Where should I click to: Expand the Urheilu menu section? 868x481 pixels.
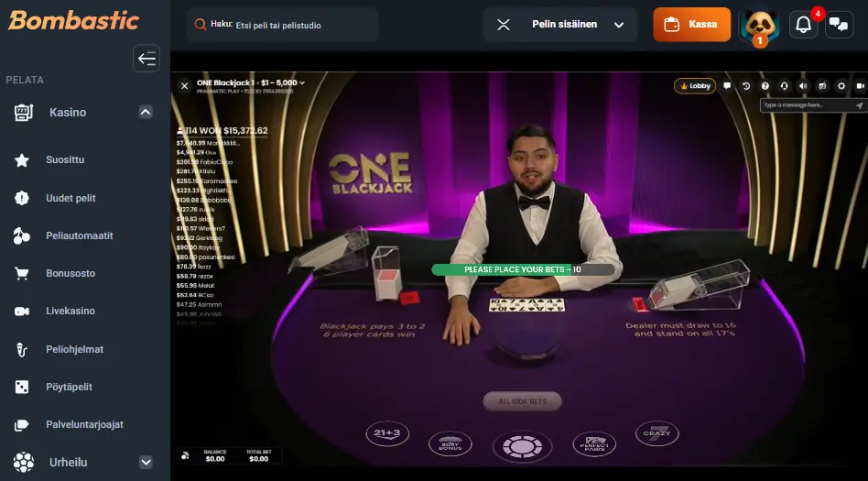click(146, 462)
